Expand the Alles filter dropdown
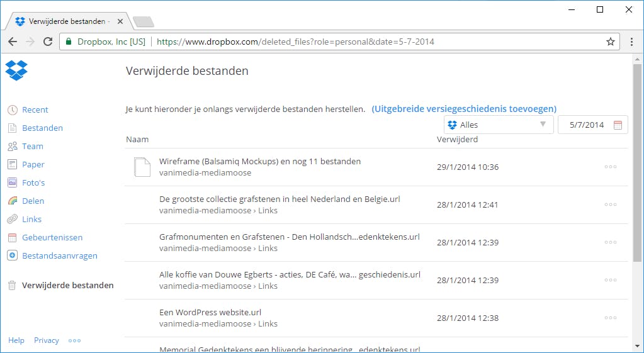 499,125
